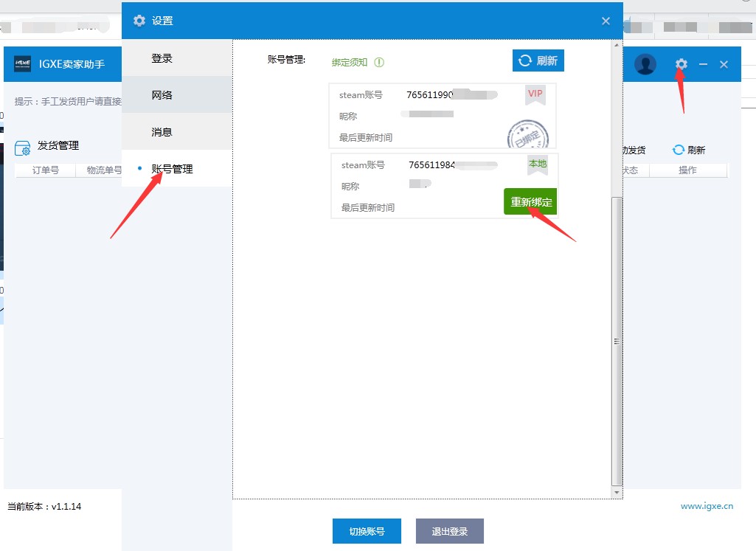Viewport: 756px width, 551px height.
Task: Click the blue 刷新 refresh button
Action: tap(538, 60)
